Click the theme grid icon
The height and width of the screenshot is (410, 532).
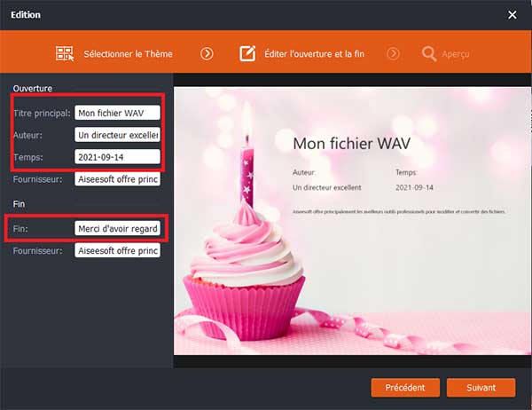coord(64,53)
